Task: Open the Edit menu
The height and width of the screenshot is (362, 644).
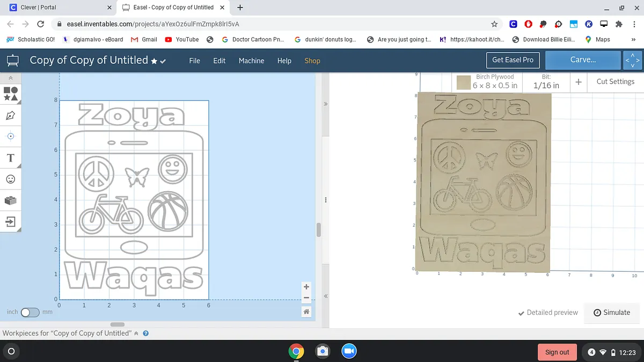Action: [219, 61]
